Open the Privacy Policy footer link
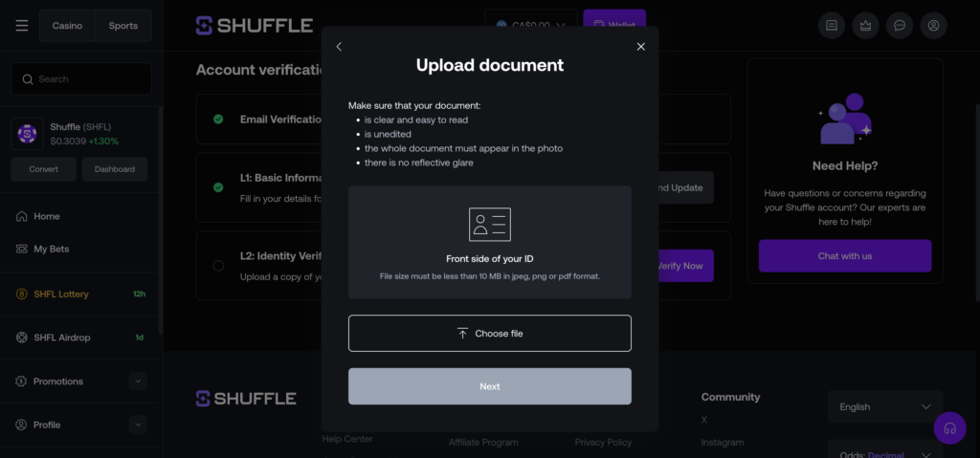 [x=603, y=443]
